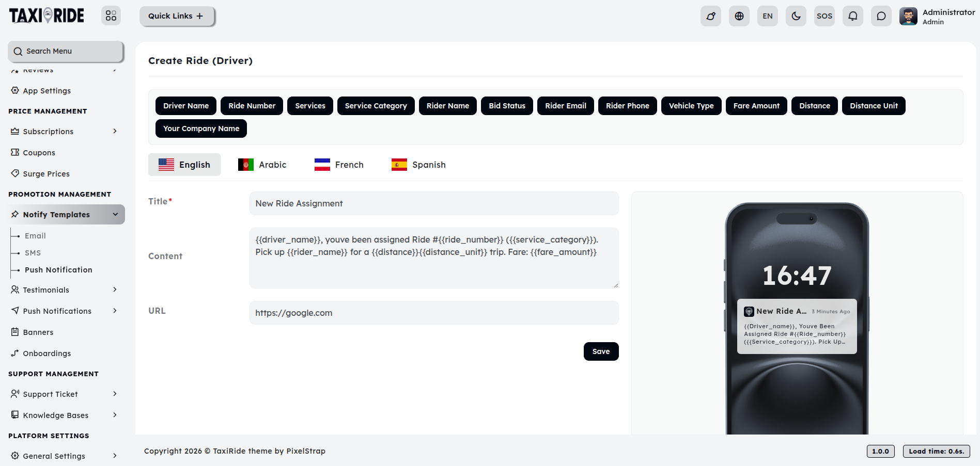This screenshot has width=980, height=466.
Task: Open the notifications bell icon
Action: click(x=853, y=16)
